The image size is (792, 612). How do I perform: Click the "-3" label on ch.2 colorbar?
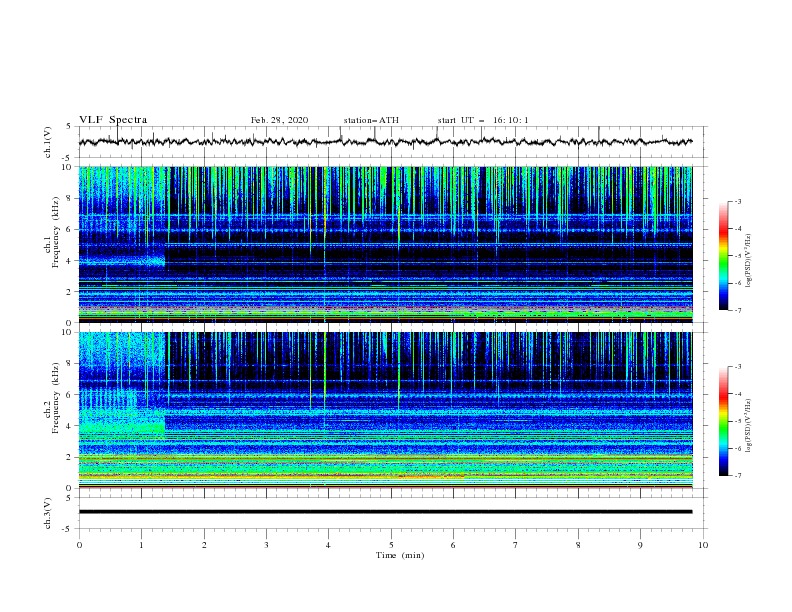(737, 367)
